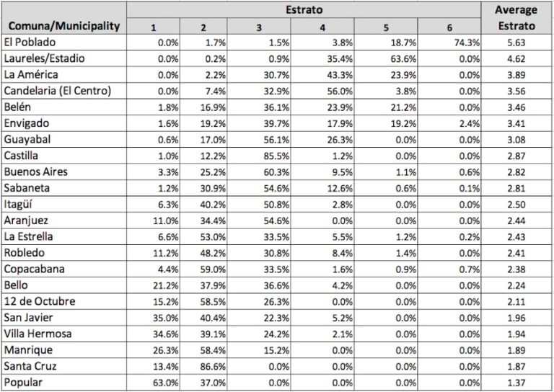The height and width of the screenshot is (392, 554).
Task: Select the Estrato 6 column header
Action: pos(448,27)
